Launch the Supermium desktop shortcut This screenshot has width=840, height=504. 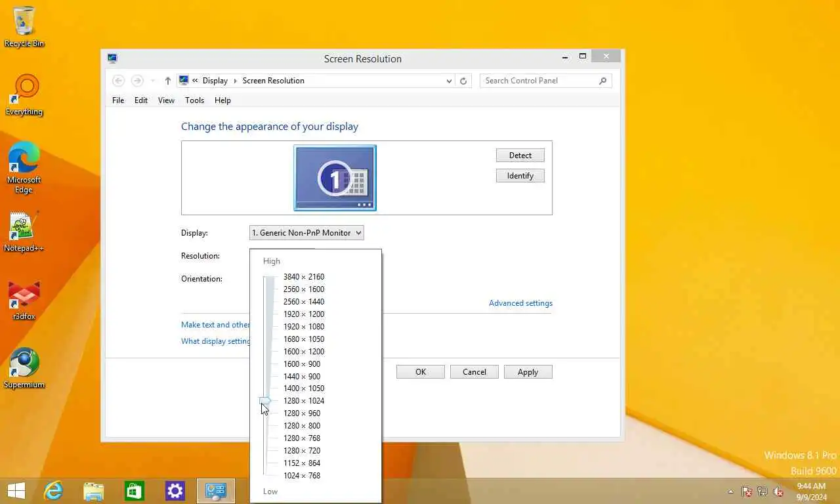coord(24,369)
